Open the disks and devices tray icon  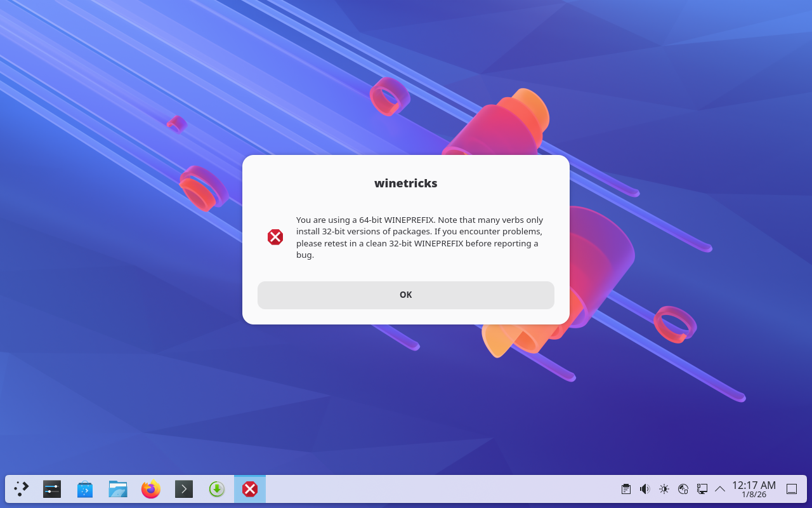[683, 489]
